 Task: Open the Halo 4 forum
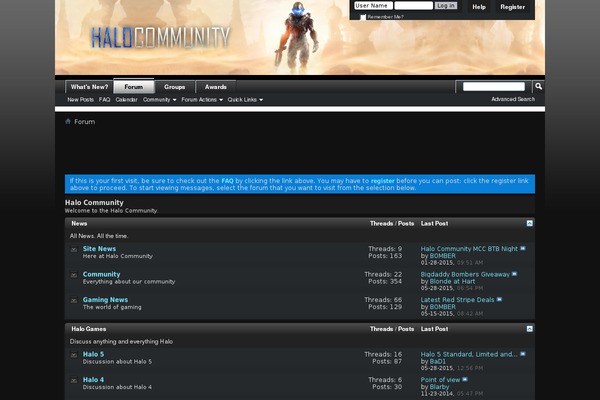pyautogui.click(x=93, y=380)
